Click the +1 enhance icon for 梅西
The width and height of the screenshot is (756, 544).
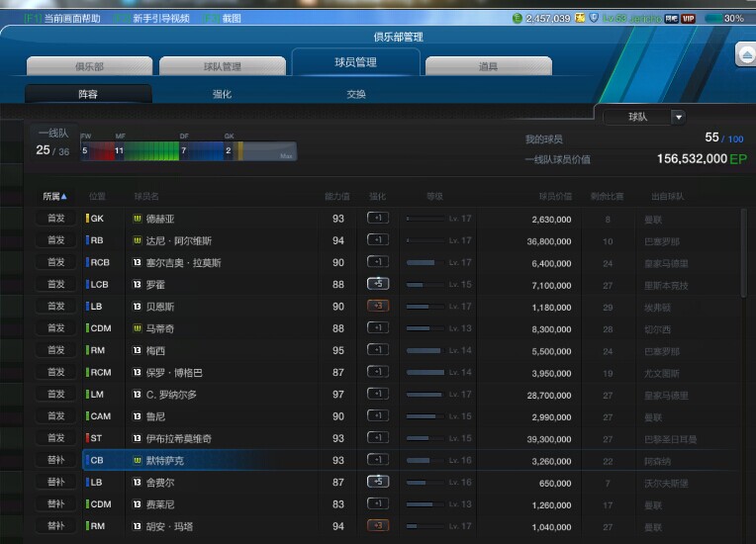point(378,349)
